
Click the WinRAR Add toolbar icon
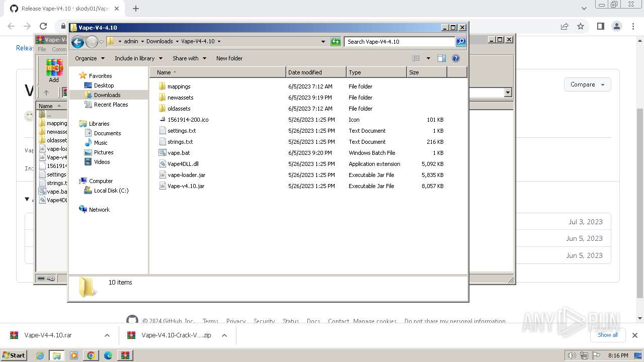tap(54, 71)
